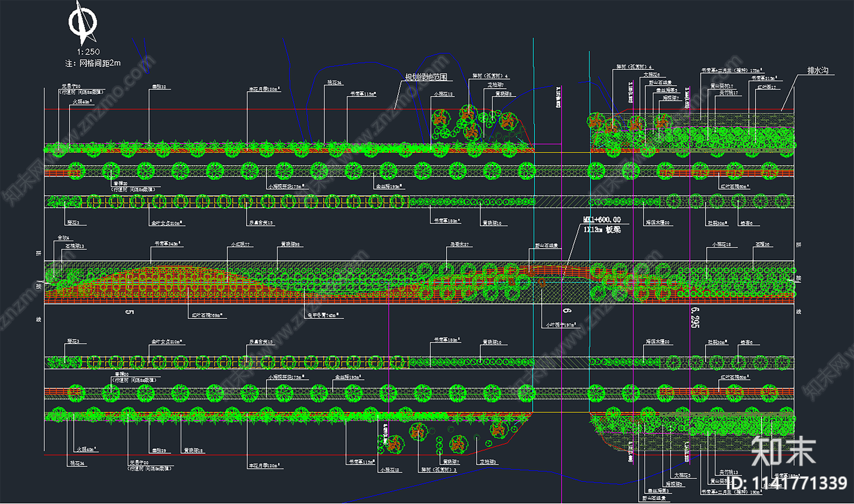Click the '排水沟' annotation

[x=818, y=70]
